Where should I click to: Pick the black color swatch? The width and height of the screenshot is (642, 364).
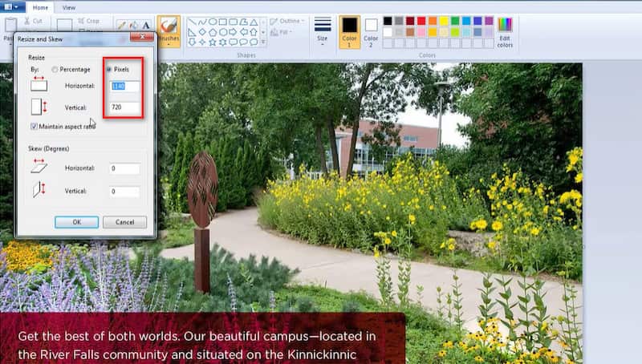[x=388, y=21]
